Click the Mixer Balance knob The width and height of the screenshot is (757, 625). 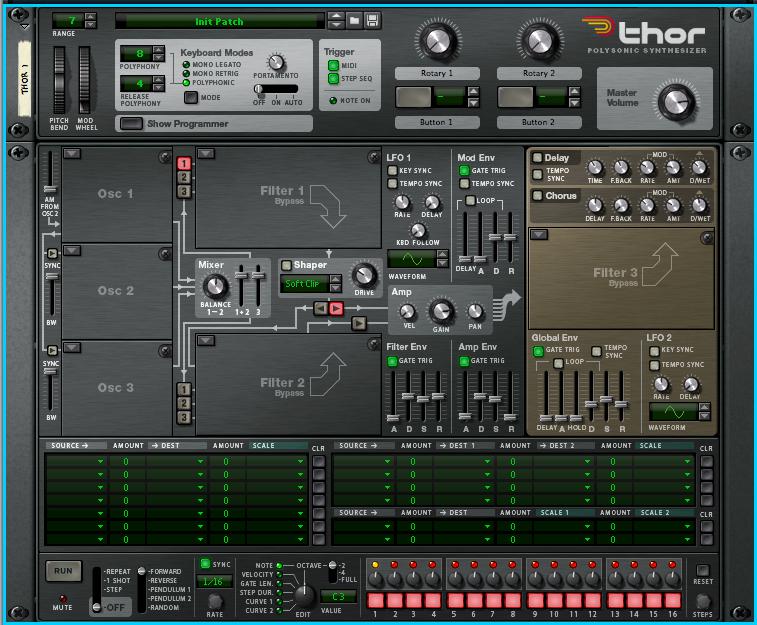click(x=215, y=286)
